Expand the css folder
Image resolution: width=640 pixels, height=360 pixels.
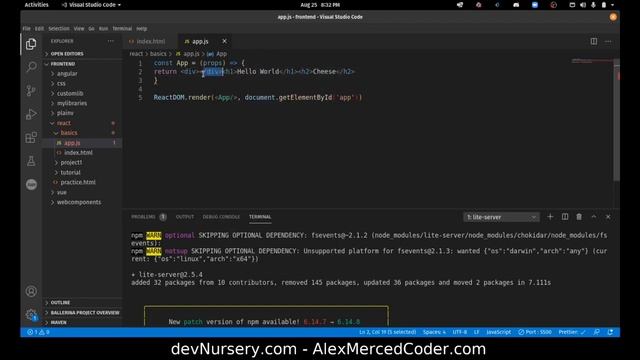82,83
